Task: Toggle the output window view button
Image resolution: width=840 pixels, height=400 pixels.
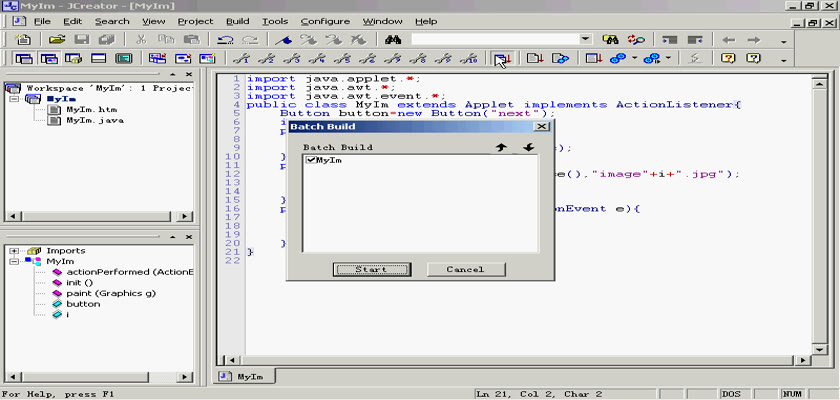Action: point(99,58)
